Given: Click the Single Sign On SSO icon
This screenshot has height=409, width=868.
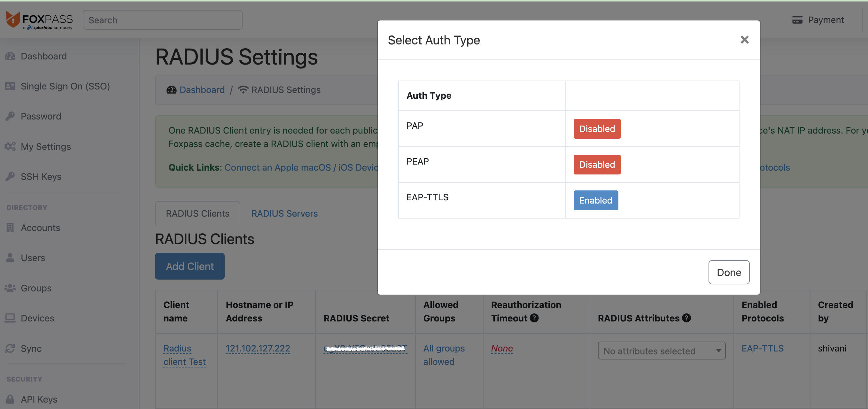Looking at the screenshot, I should point(11,86).
